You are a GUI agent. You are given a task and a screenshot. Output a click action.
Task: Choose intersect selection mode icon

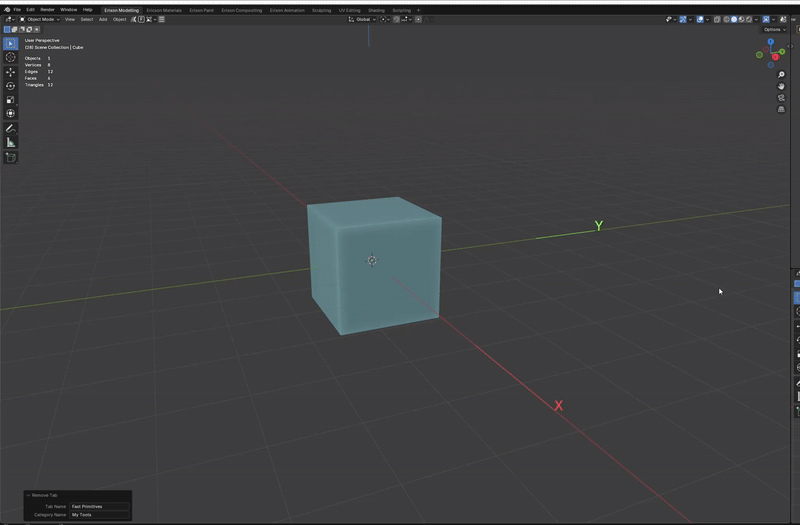[36, 29]
